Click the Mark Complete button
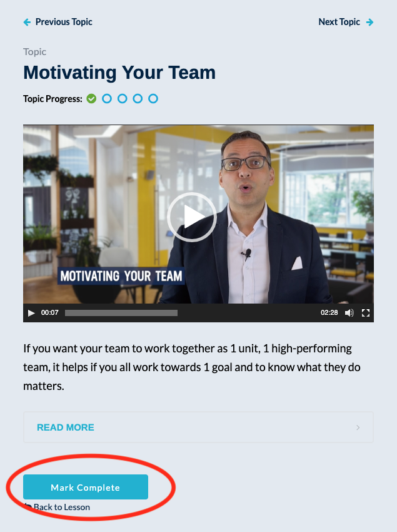The width and height of the screenshot is (397, 532). (x=86, y=487)
